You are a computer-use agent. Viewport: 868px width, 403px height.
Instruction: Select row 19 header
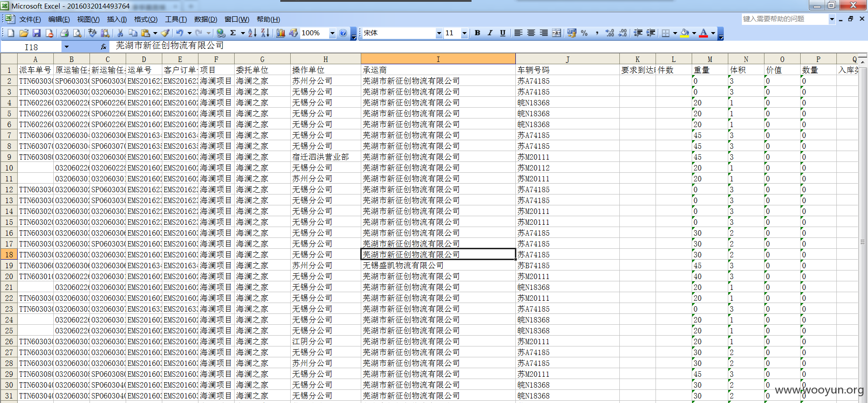pyautogui.click(x=9, y=266)
